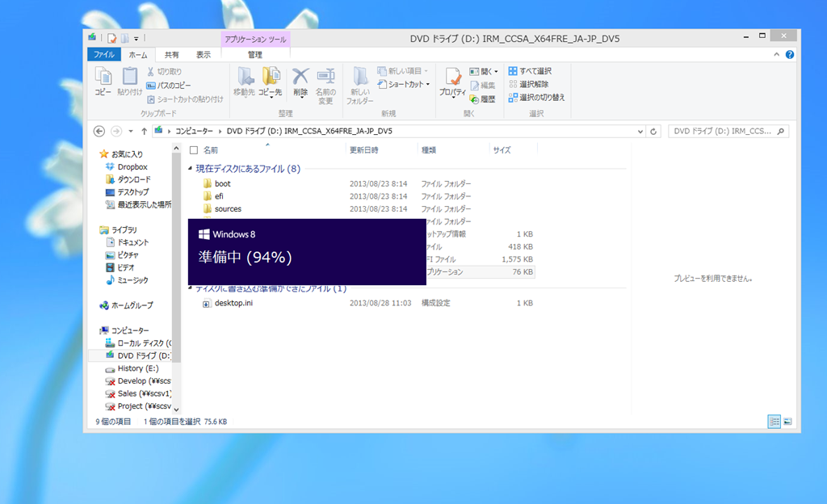
Task: Open Dropbox in the navigation pane
Action: (132, 166)
